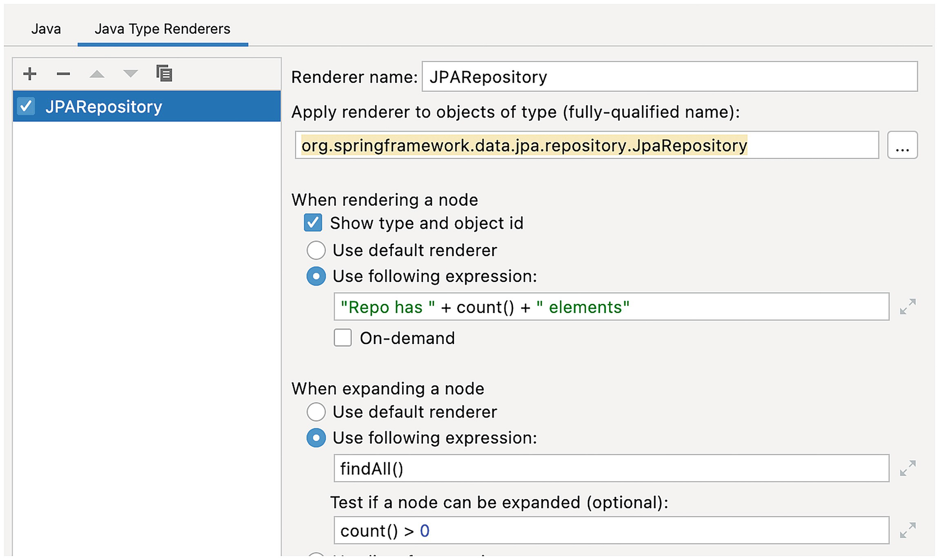Add a new renderer with plus icon
Screen dimensions: 939x560
pyautogui.click(x=30, y=73)
